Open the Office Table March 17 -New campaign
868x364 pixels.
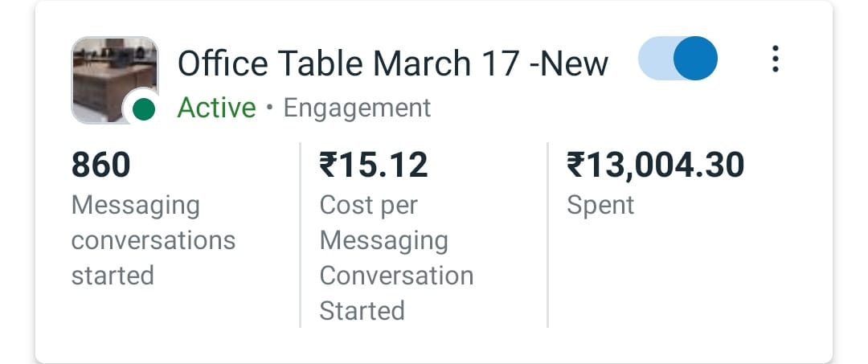[x=392, y=63]
